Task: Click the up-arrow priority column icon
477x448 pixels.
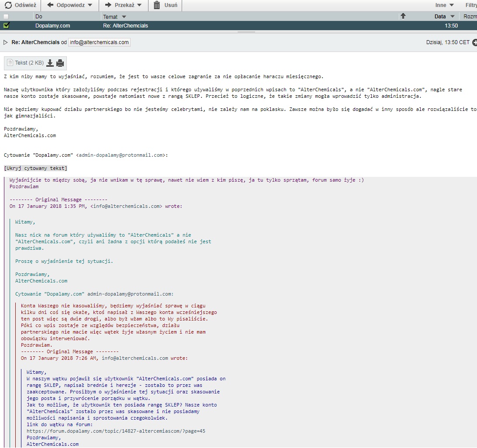Action: tap(403, 16)
